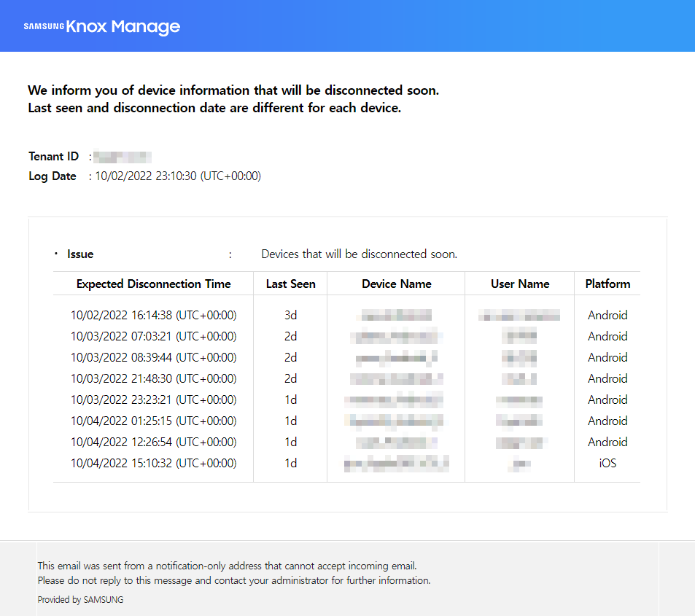
Task: Click the Provided by SAMSUNG link
Action: (x=80, y=599)
